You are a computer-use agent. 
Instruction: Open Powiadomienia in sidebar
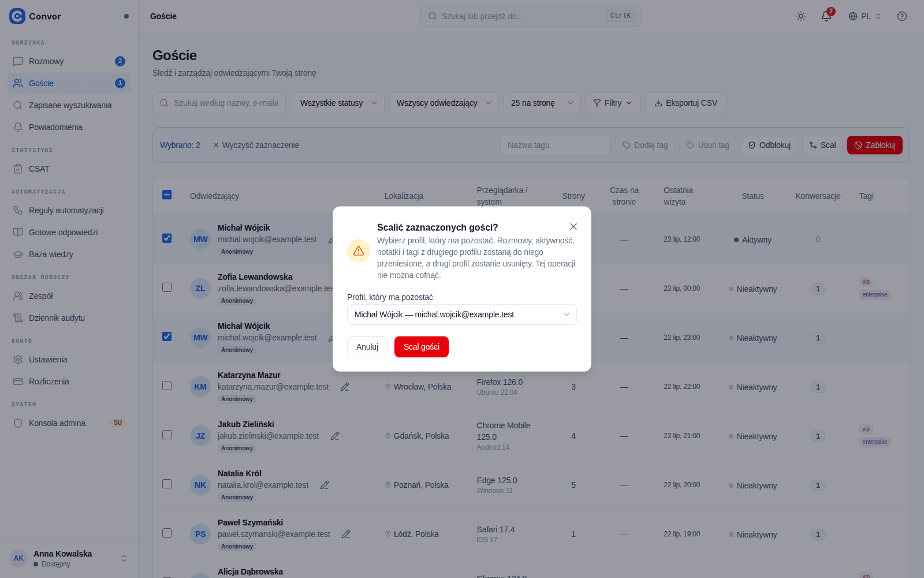(x=69, y=127)
